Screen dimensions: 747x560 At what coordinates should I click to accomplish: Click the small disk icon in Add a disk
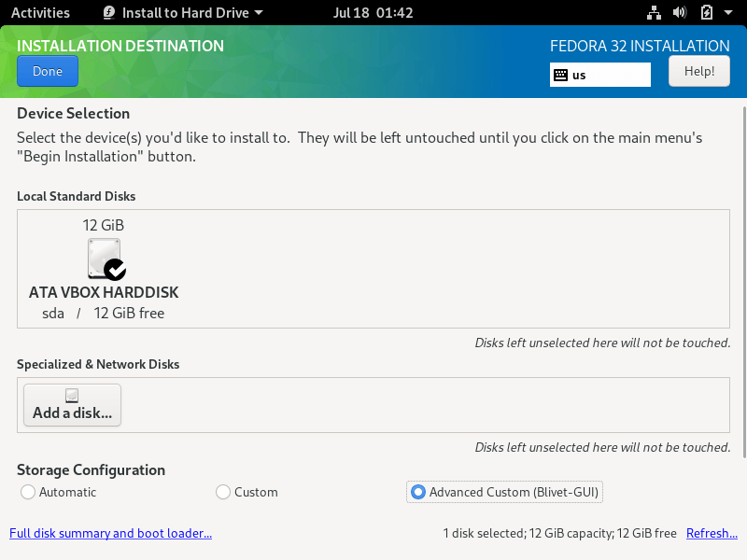point(72,395)
